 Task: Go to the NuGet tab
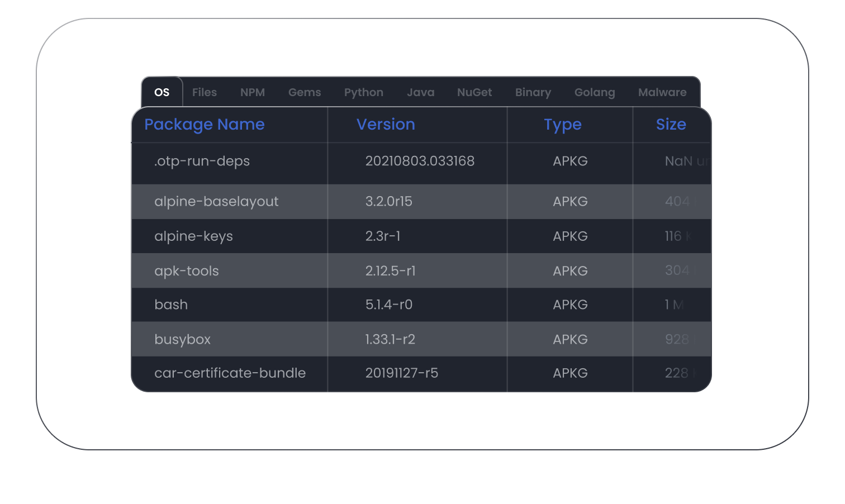pos(474,92)
